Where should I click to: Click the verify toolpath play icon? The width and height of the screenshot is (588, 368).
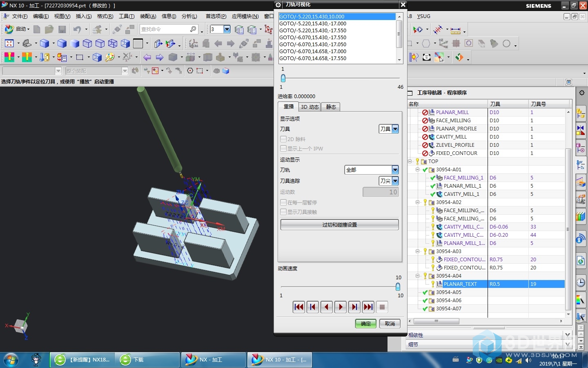click(418, 29)
